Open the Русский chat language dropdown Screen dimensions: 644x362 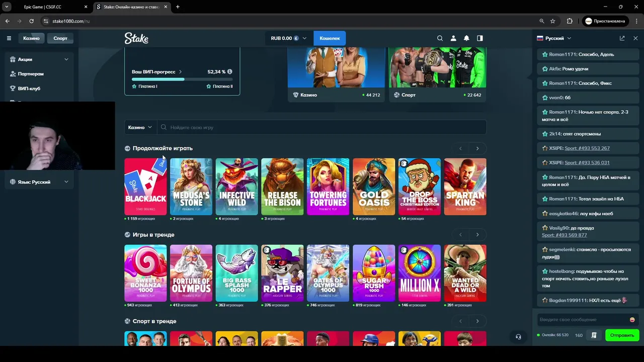tap(554, 38)
